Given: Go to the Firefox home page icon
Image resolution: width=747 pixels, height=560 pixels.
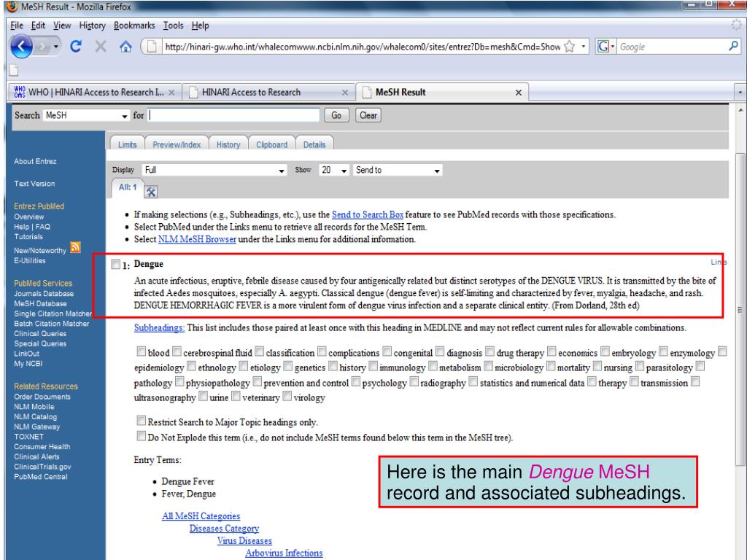Looking at the screenshot, I should coord(125,46).
